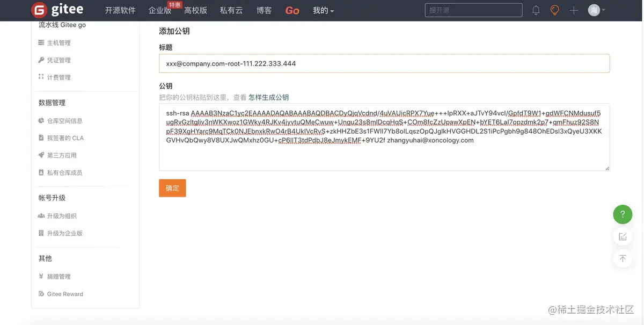Click the 帐号升级 section heading
The image size is (644, 325).
click(52, 198)
